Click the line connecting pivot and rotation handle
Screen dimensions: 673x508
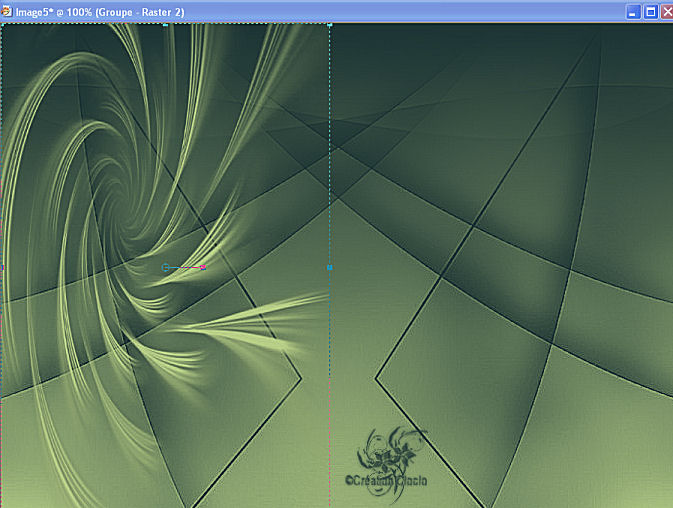coord(185,268)
